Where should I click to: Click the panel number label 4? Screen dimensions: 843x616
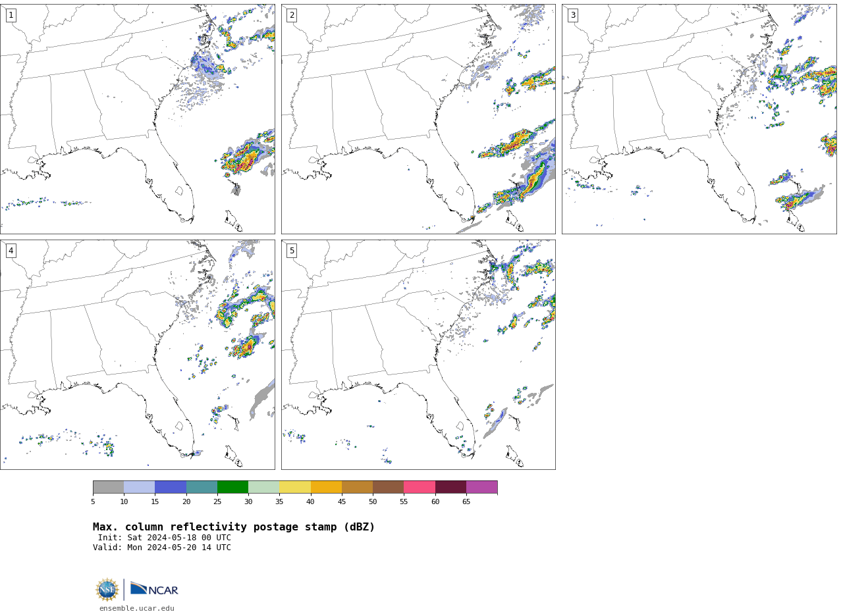(x=11, y=251)
